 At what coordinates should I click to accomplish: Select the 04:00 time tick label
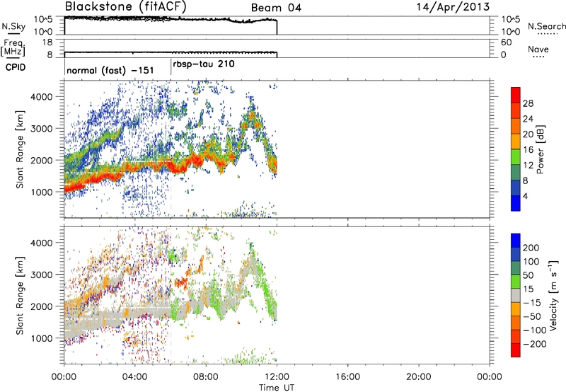[x=135, y=377]
